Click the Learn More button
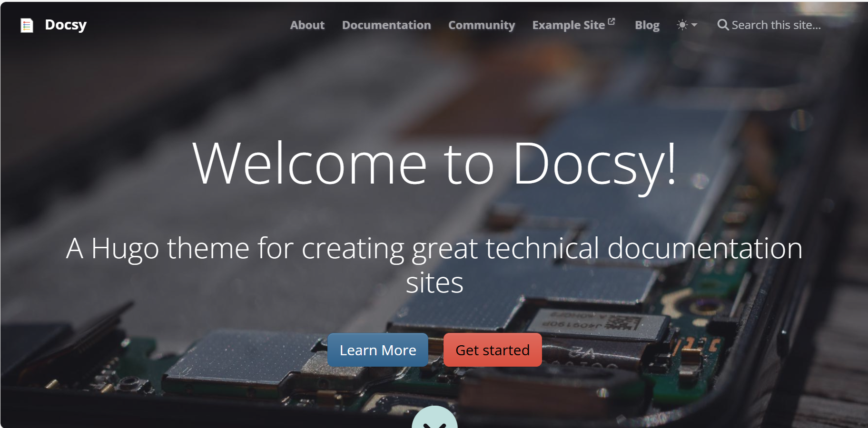Screen dimensions: 868x428 377,350
